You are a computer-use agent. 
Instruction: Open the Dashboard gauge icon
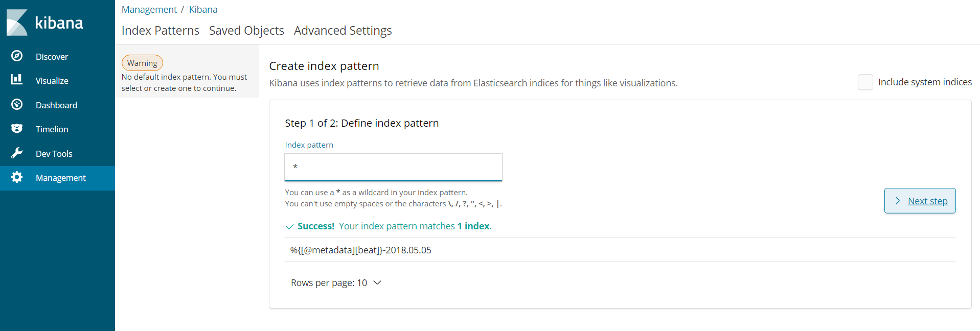[x=17, y=104]
